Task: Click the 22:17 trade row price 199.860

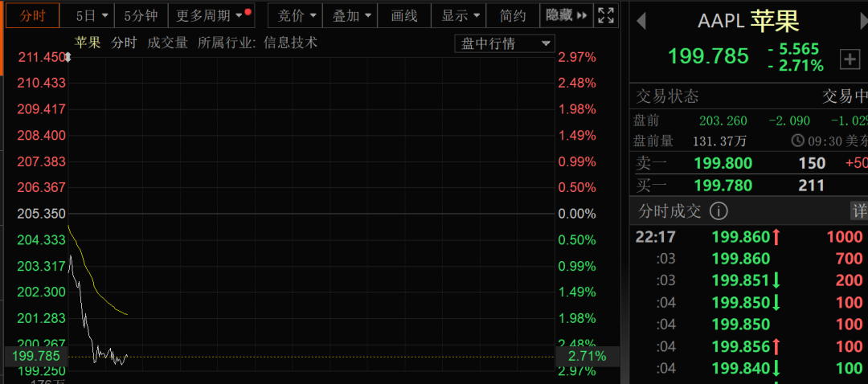Action: pyautogui.click(x=741, y=237)
